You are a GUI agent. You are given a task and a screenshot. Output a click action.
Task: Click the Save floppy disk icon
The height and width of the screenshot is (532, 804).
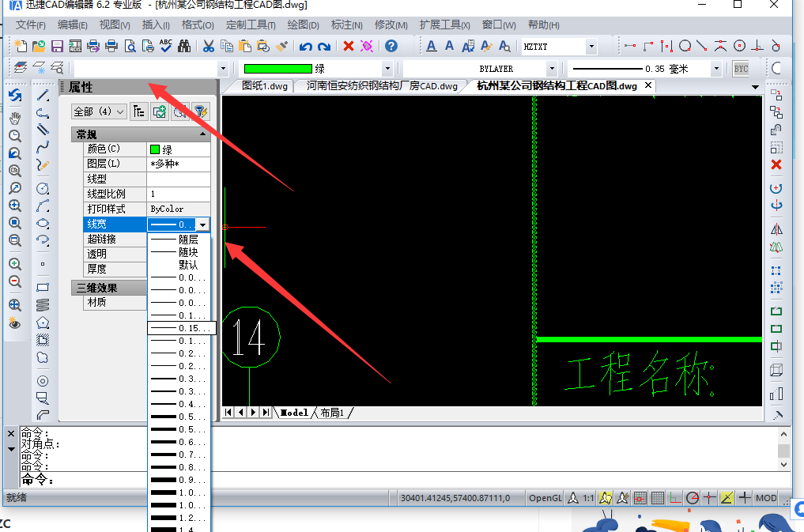click(57, 46)
